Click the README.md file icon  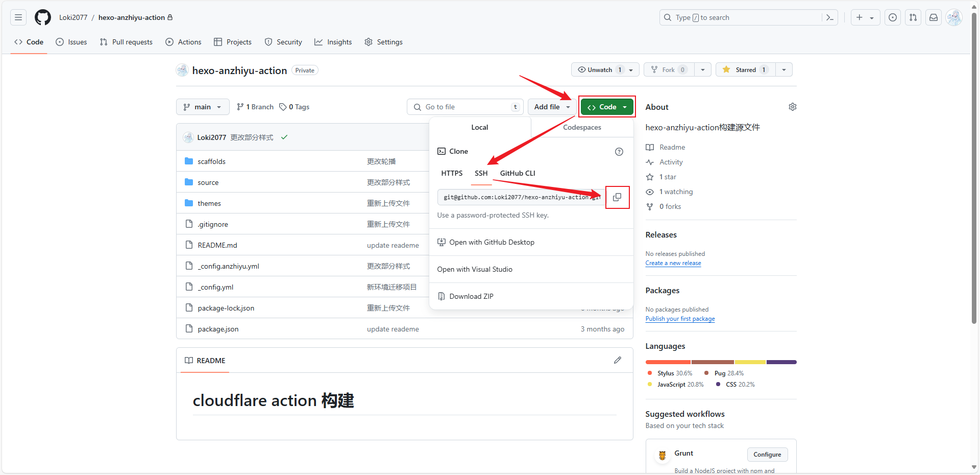[189, 245]
